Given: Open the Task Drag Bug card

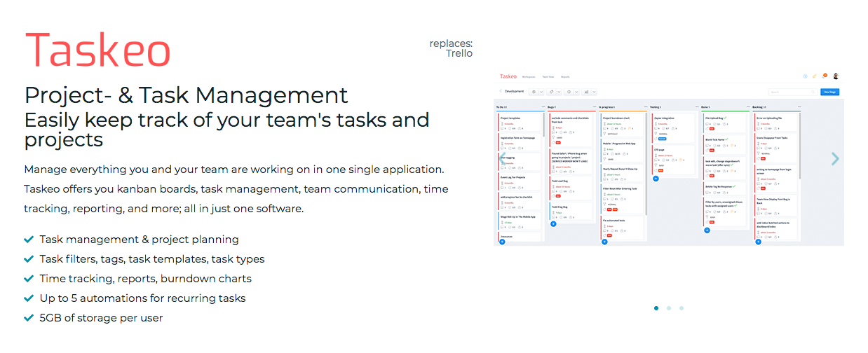Looking at the screenshot, I should pyautogui.click(x=571, y=212).
